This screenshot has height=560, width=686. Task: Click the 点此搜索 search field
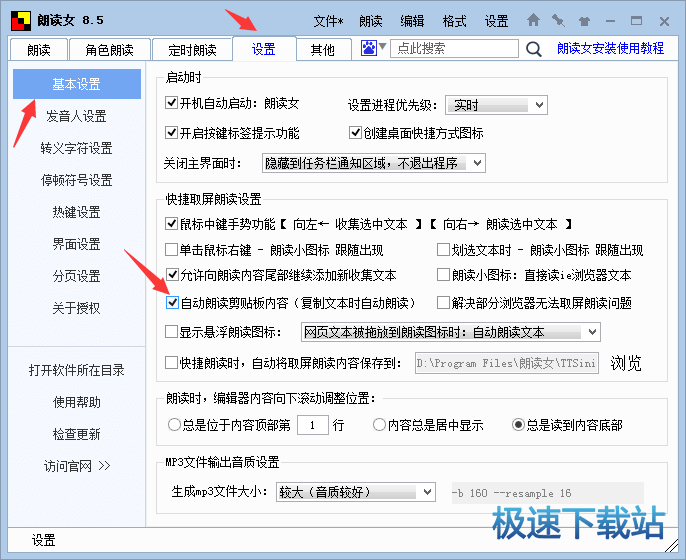click(x=454, y=48)
